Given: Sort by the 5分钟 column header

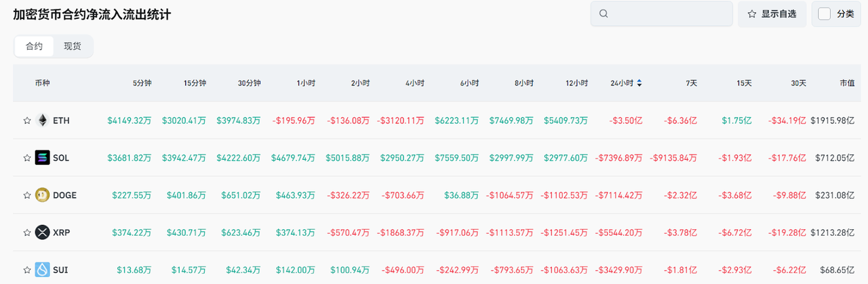Looking at the screenshot, I should [142, 83].
